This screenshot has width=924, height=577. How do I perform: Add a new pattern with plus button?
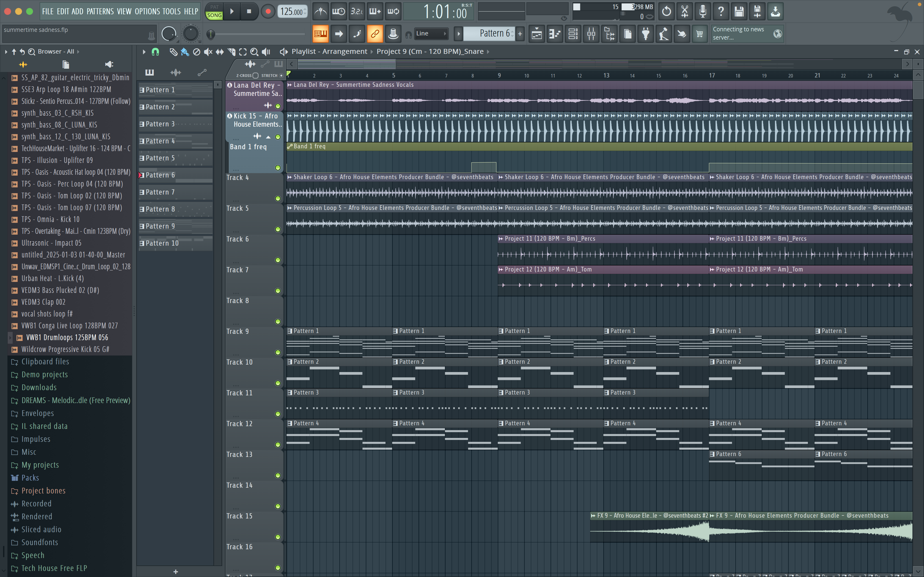(520, 34)
